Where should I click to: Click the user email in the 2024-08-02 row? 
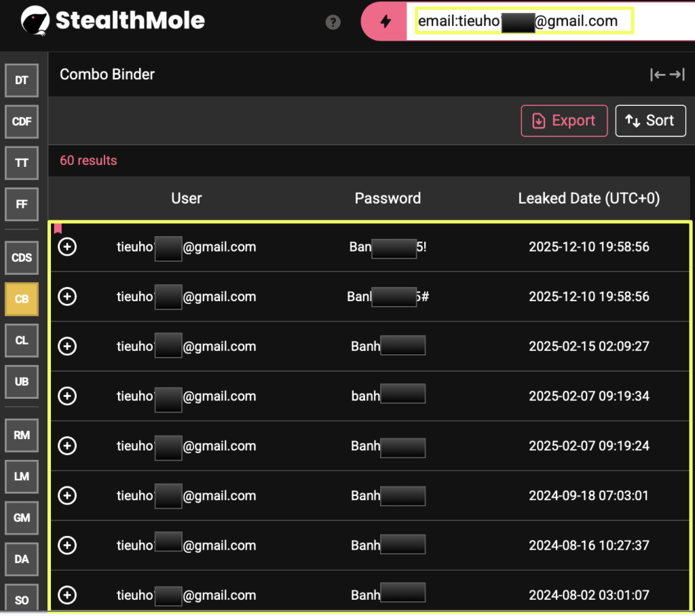[186, 595]
